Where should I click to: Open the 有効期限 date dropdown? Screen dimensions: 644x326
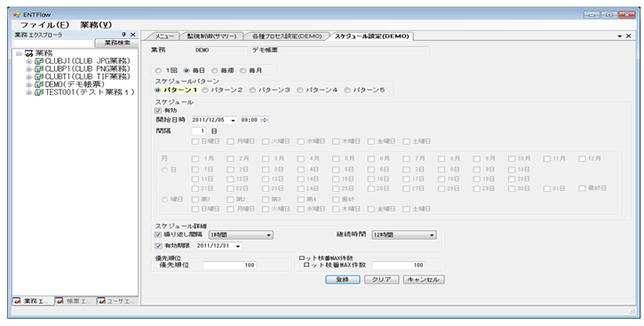click(238, 246)
